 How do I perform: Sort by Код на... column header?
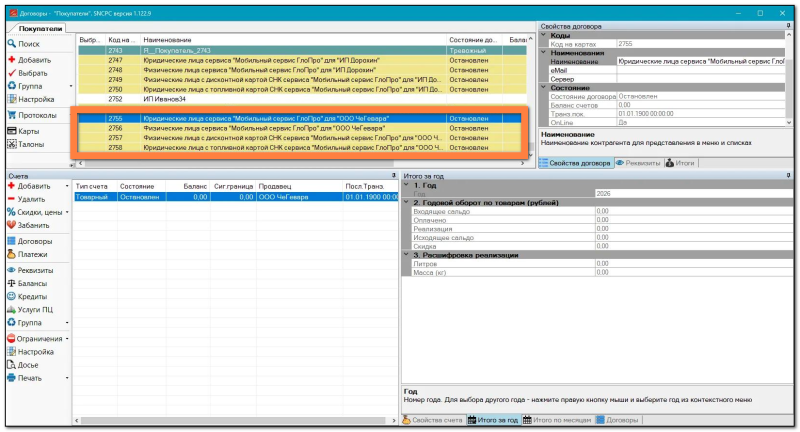(122, 40)
